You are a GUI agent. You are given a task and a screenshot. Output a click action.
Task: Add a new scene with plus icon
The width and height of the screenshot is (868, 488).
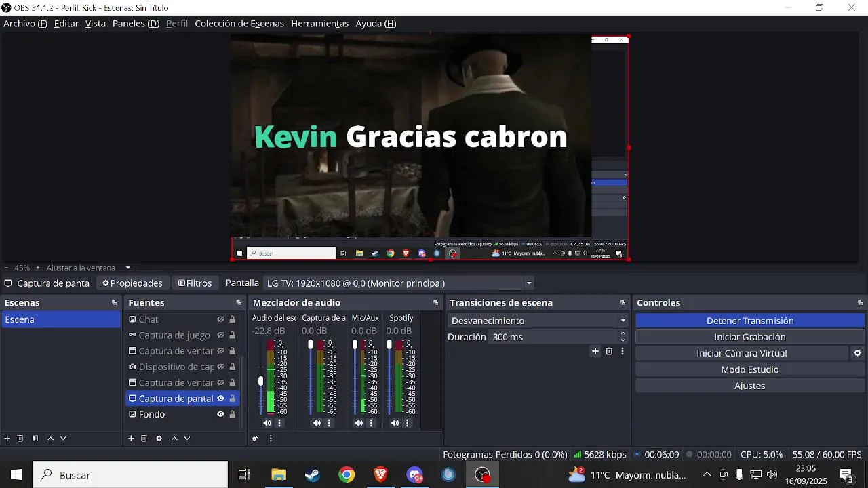coord(7,439)
